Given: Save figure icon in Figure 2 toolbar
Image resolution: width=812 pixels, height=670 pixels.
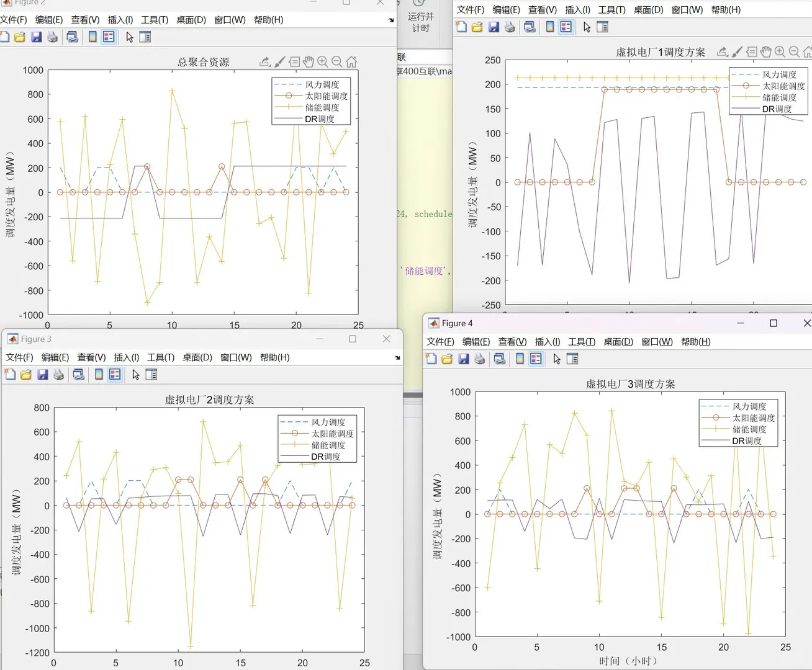Looking at the screenshot, I should click(x=37, y=37).
